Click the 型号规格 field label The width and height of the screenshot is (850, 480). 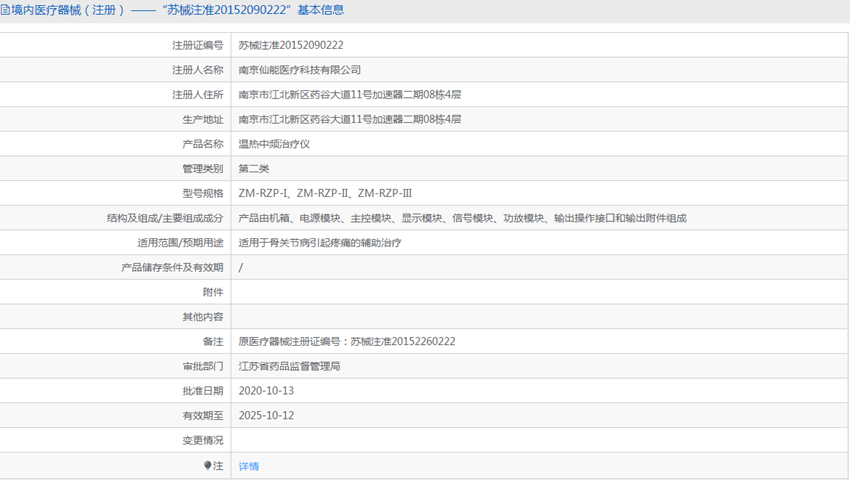[x=203, y=193]
